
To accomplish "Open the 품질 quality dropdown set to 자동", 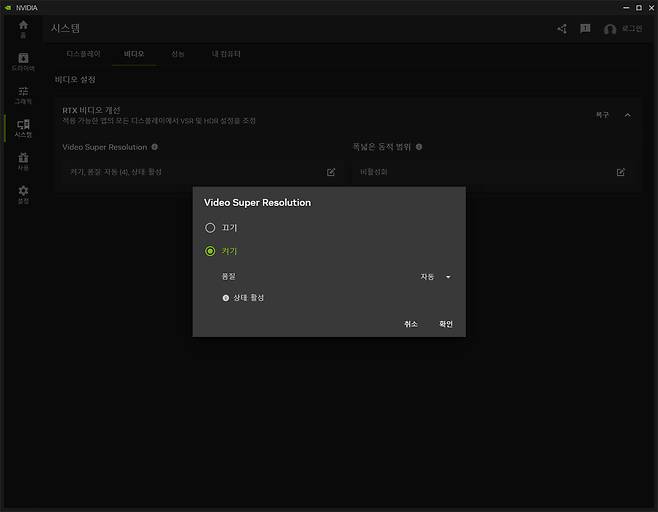I will (436, 277).
